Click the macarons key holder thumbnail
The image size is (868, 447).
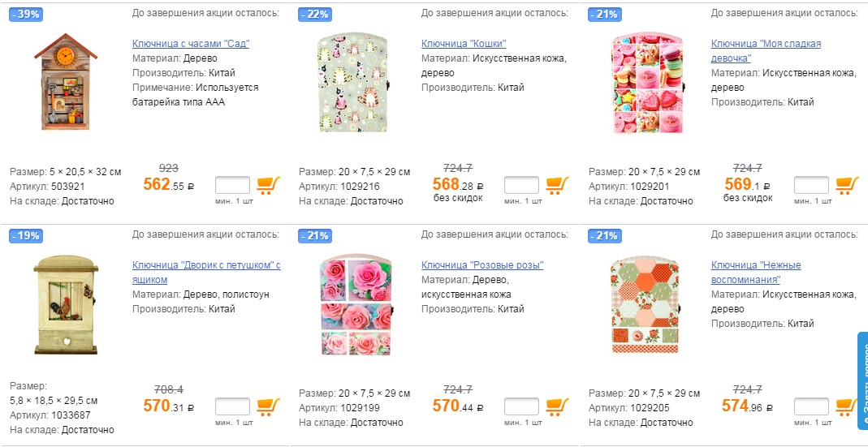click(x=645, y=84)
